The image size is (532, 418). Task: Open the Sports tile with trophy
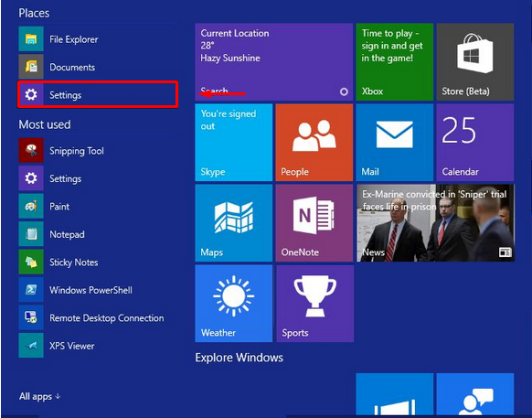314,304
